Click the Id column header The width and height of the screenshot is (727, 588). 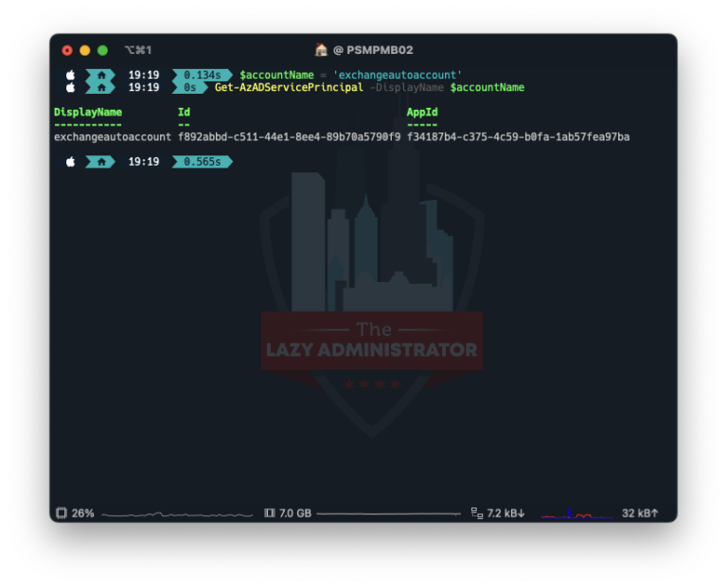184,113
